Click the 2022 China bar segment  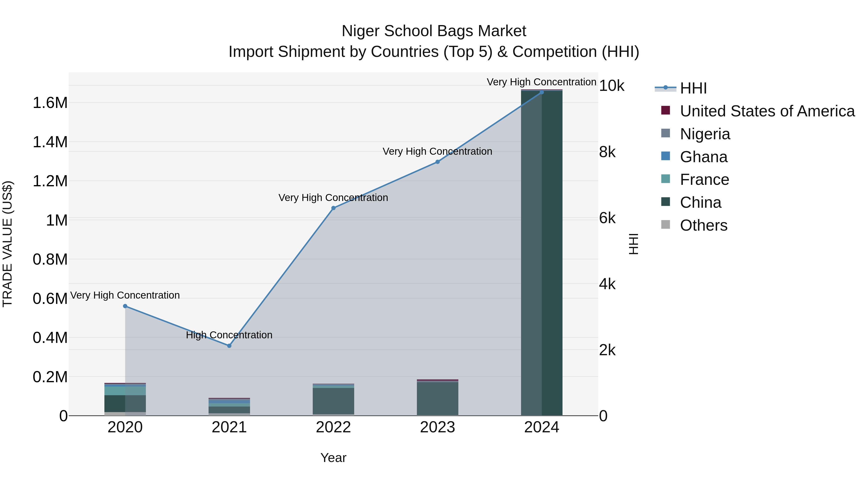[333, 401]
